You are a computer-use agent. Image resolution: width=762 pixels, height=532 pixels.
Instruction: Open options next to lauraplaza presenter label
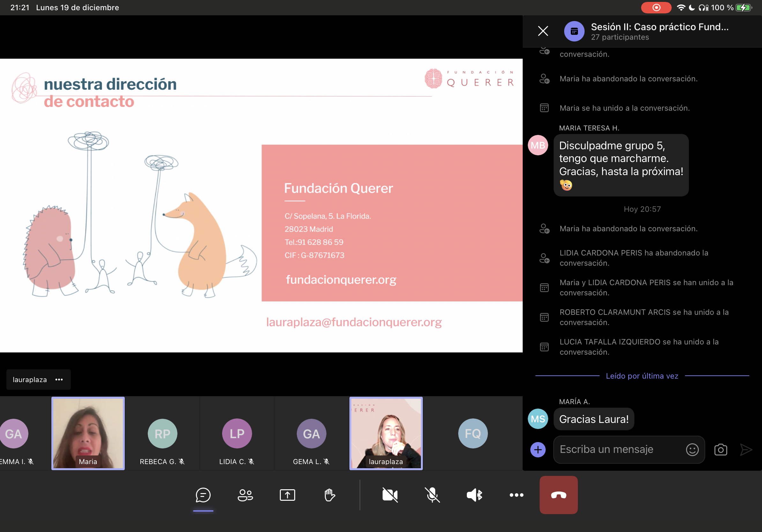(59, 380)
